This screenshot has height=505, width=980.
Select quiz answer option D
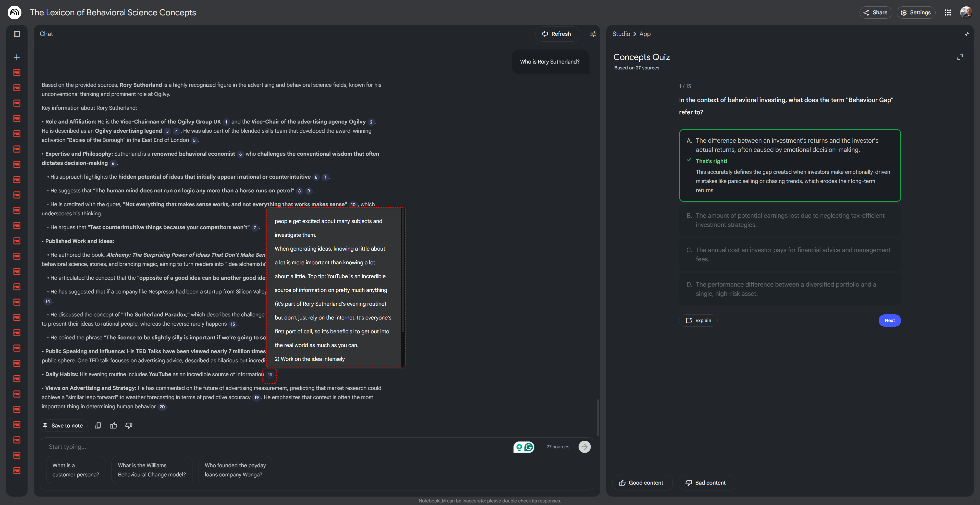(790, 289)
